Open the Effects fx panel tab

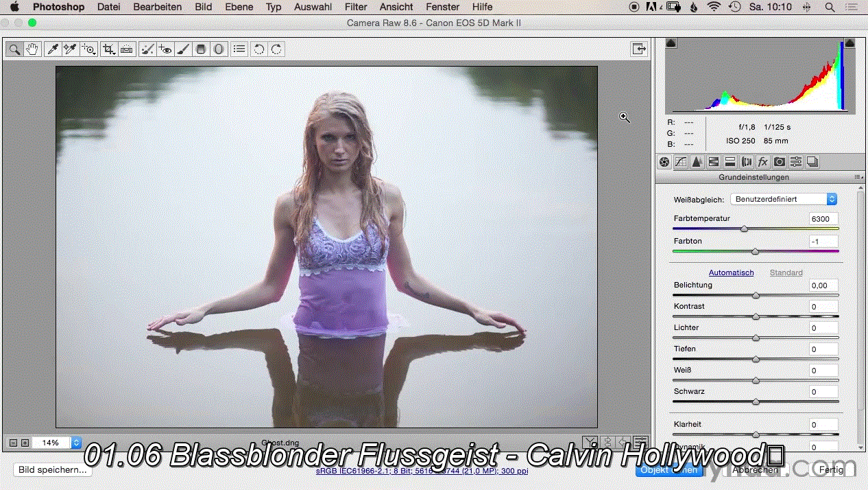click(x=763, y=162)
